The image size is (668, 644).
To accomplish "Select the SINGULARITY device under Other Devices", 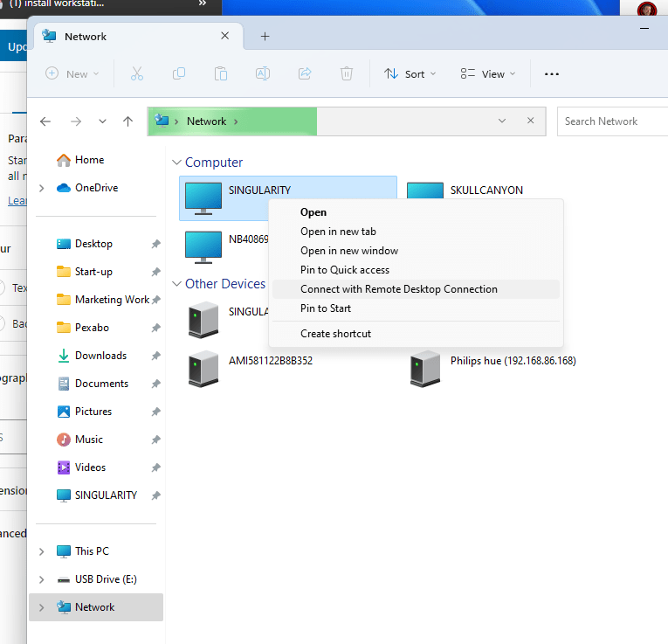I will pyautogui.click(x=227, y=320).
